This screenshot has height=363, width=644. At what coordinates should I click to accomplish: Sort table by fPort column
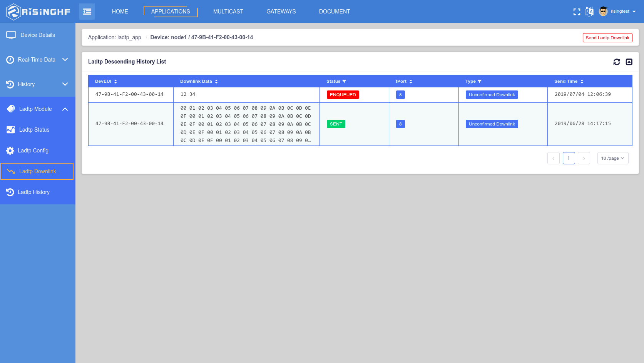click(x=411, y=82)
